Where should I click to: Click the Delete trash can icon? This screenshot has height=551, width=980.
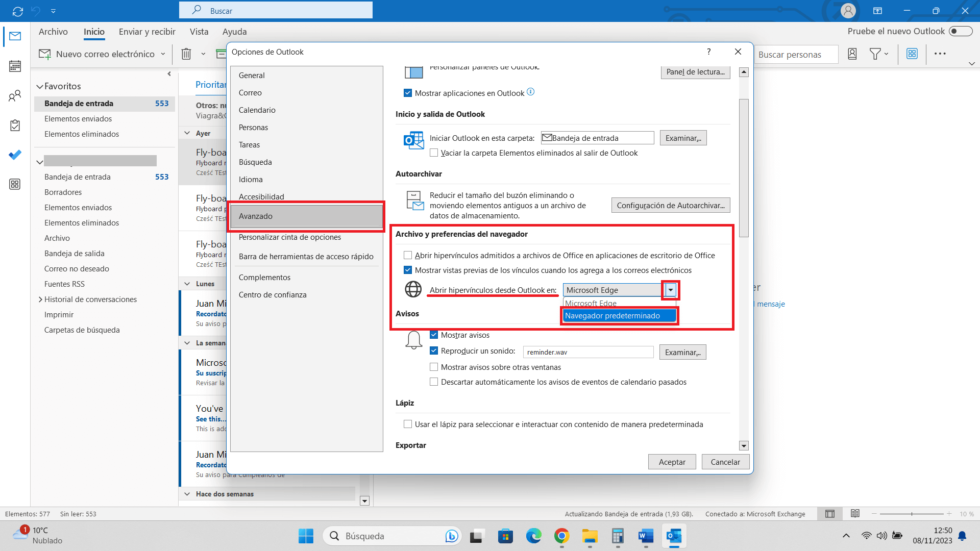[186, 54]
